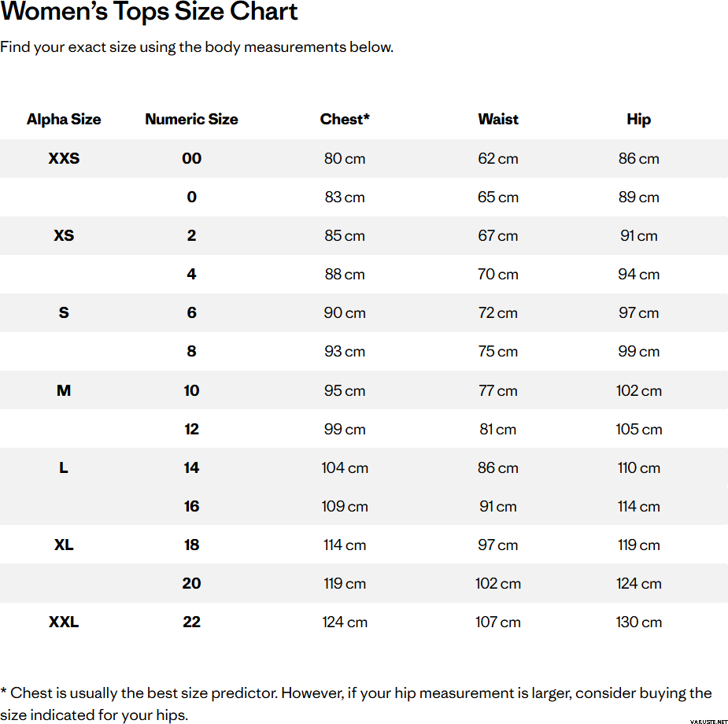Select the 107 cm waist measurement
Screen dimensions: 728x724
[x=498, y=622]
